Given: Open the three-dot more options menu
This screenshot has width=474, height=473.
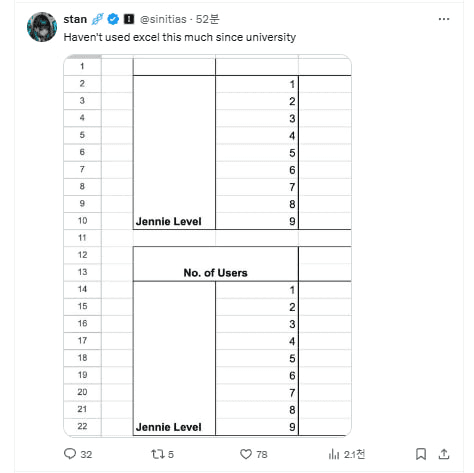Looking at the screenshot, I should pyautogui.click(x=444, y=19).
